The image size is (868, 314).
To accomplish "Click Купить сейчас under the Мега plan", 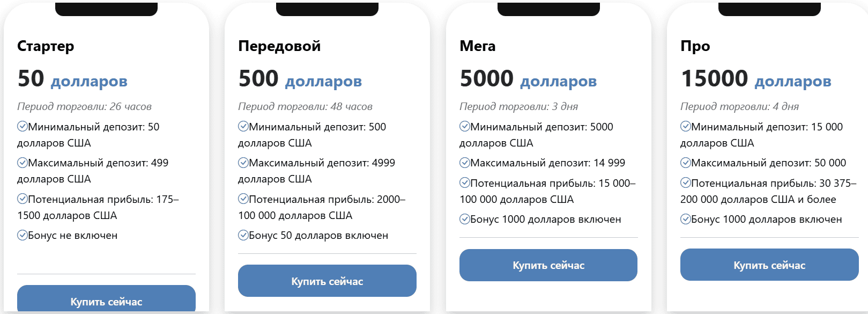I will pos(548,265).
